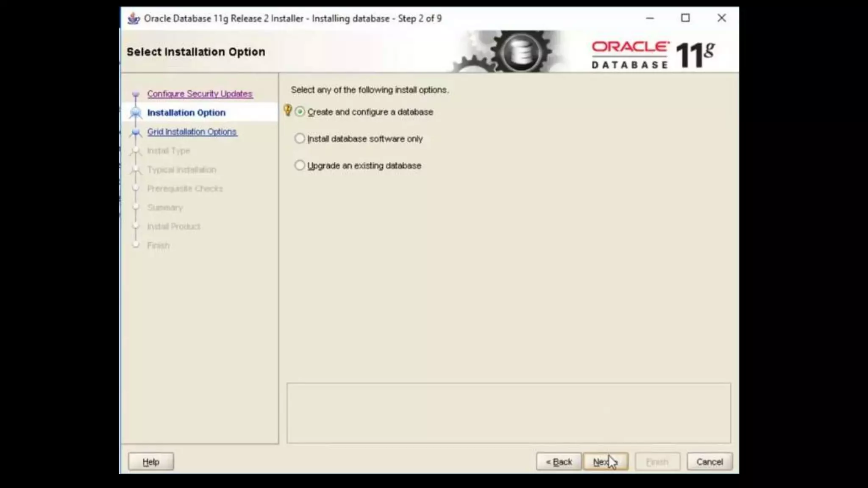Click the Oracle 11g Database logo
868x488 pixels.
click(653, 54)
